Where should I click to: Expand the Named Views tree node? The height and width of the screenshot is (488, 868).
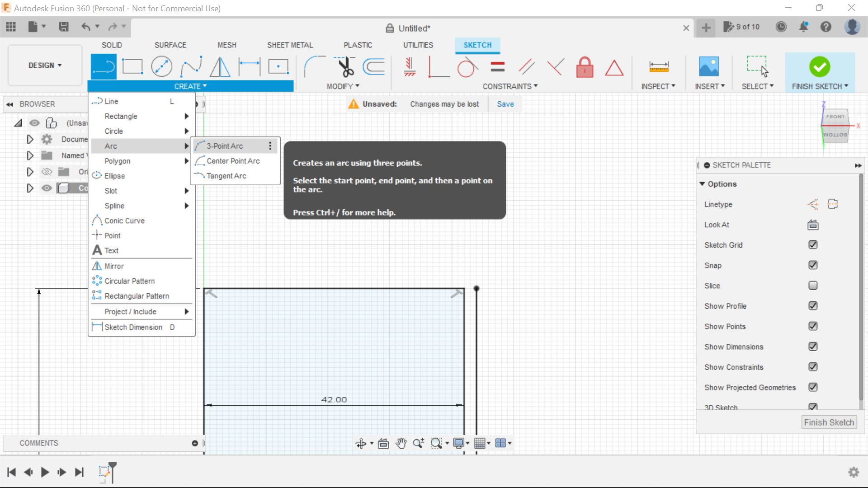[x=30, y=155]
